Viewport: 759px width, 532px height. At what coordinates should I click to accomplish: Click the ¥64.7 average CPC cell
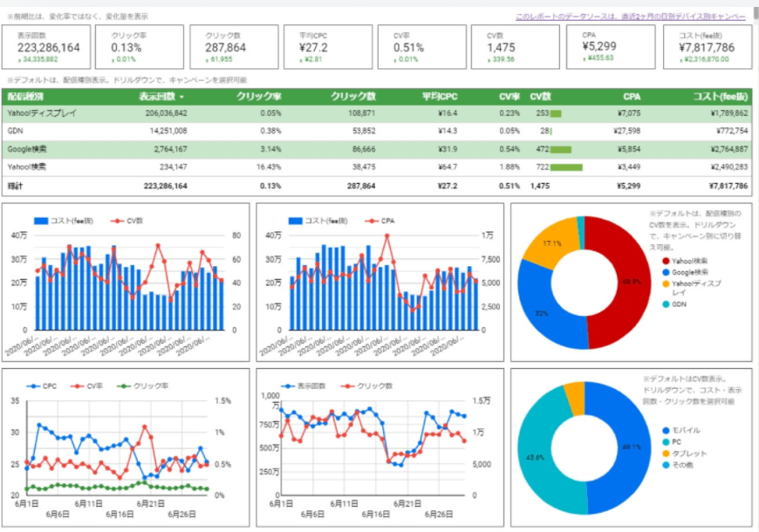[448, 167]
